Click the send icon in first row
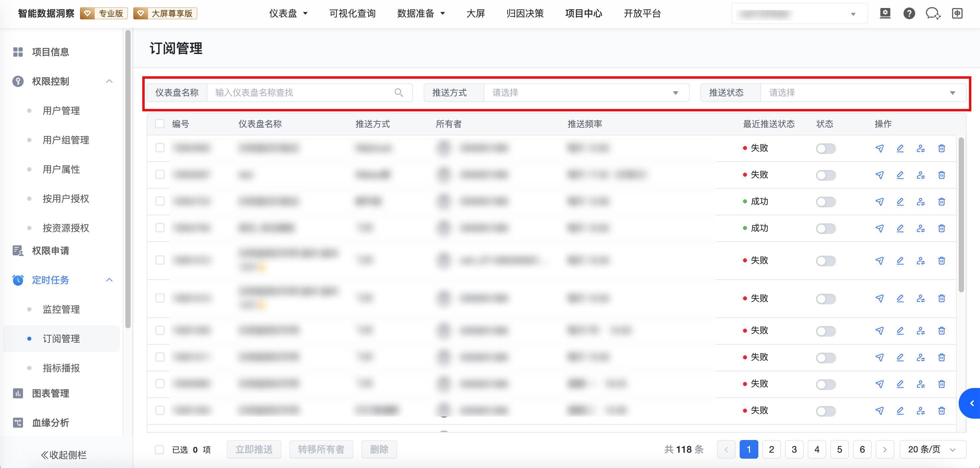980x468 pixels. (x=879, y=148)
